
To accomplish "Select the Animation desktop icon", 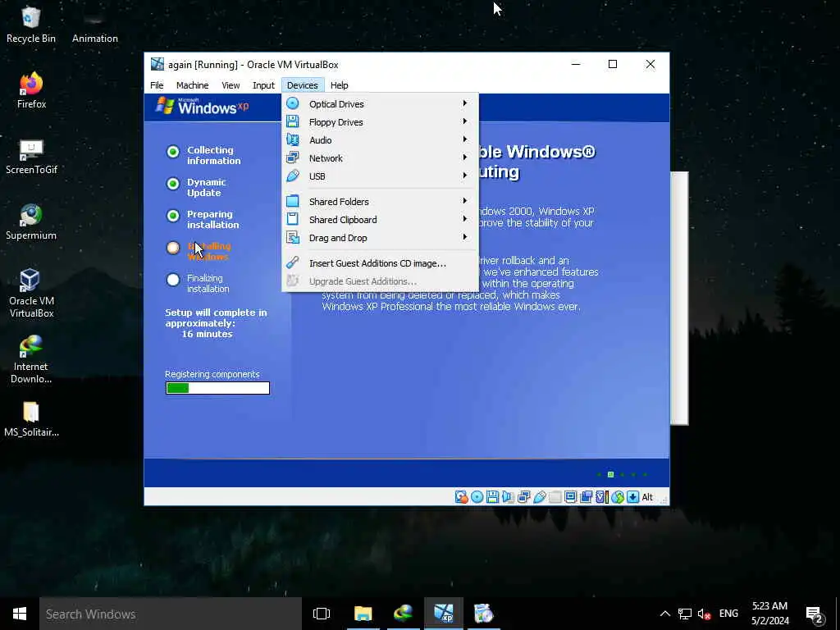I will coord(95,25).
